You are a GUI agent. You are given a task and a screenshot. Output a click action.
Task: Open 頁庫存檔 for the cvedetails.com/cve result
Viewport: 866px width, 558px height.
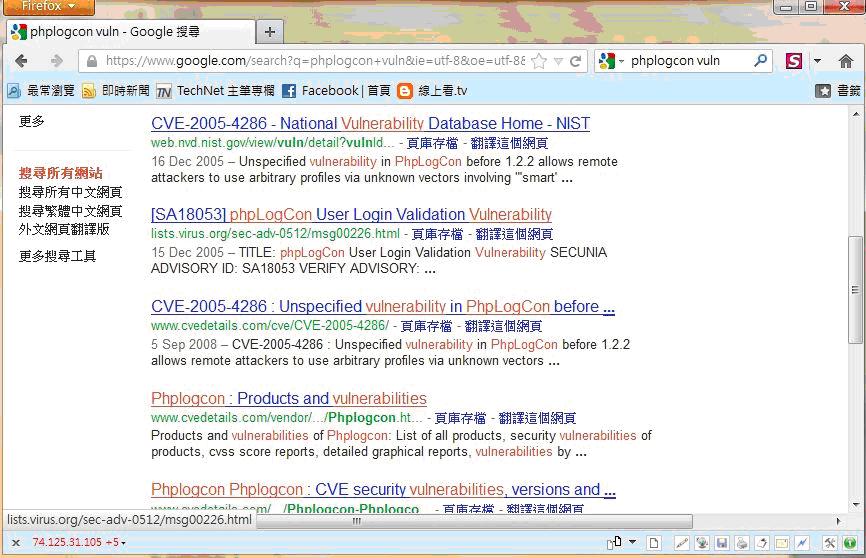coord(426,326)
